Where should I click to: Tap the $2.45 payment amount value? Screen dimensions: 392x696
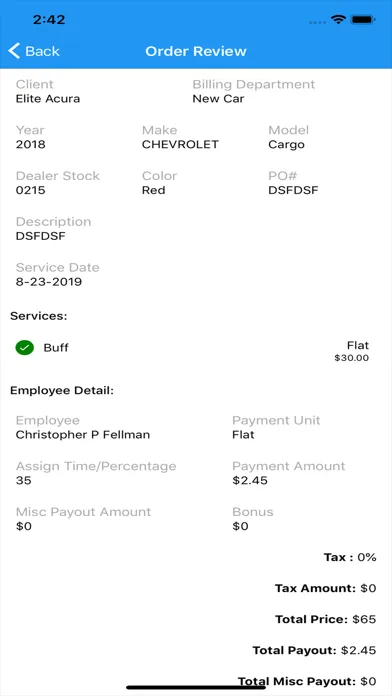tap(250, 480)
